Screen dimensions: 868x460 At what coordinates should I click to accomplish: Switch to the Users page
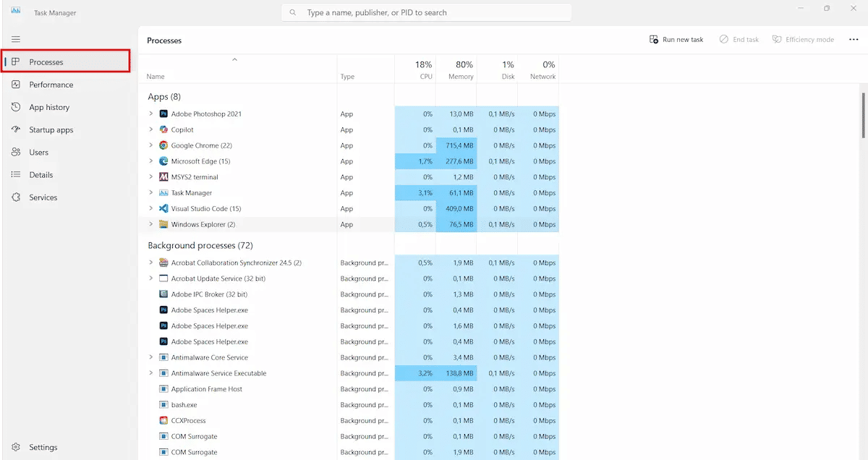click(x=67, y=152)
